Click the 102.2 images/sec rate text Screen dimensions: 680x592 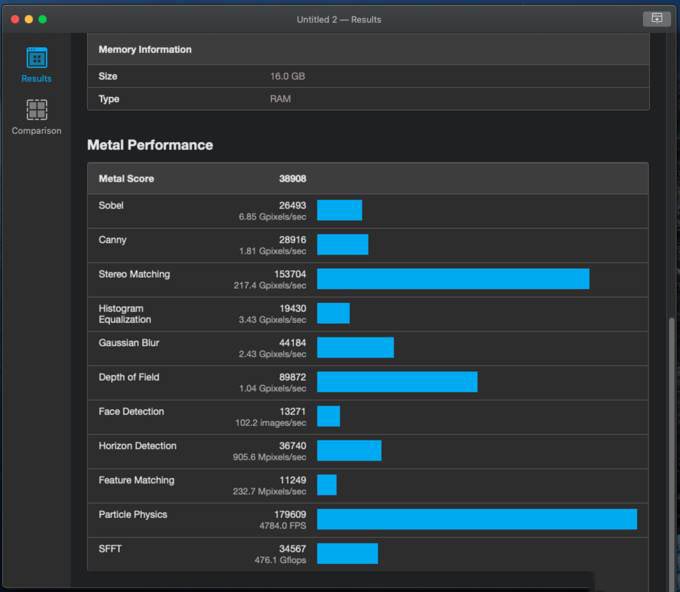[x=271, y=423]
